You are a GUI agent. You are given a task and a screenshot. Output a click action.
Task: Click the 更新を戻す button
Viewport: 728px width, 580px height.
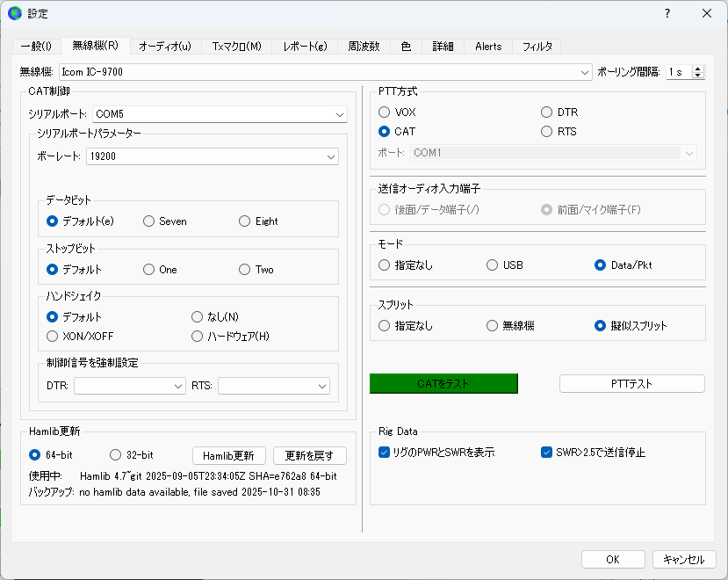click(x=310, y=456)
